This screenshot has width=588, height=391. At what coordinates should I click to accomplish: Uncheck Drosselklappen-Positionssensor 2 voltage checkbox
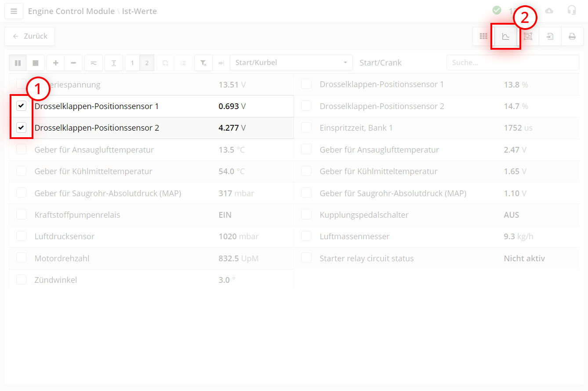click(21, 128)
